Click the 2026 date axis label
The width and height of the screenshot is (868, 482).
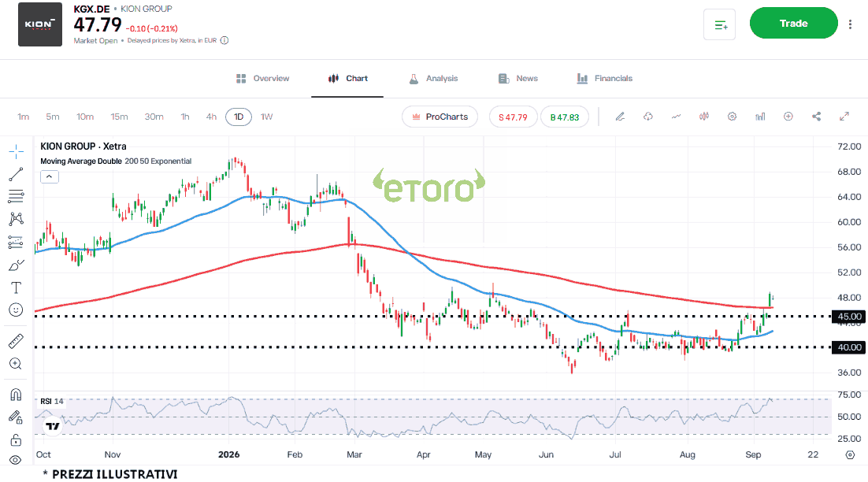point(228,454)
